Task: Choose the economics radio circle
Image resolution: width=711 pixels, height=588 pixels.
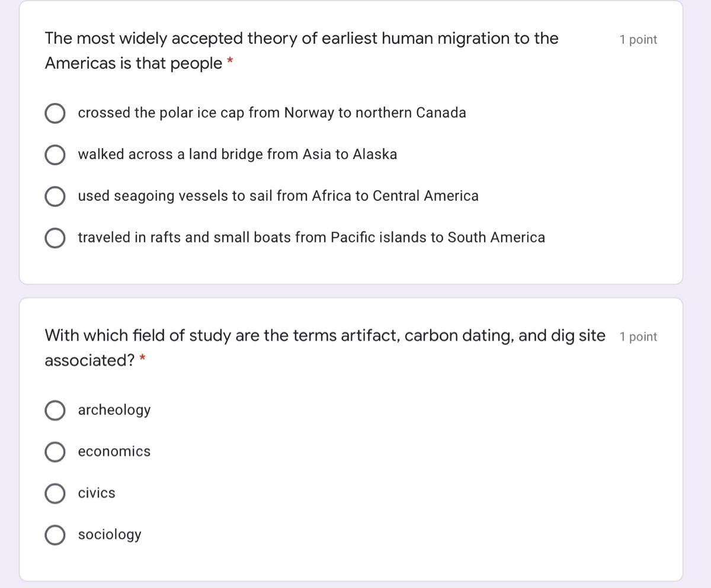Action: (55, 452)
